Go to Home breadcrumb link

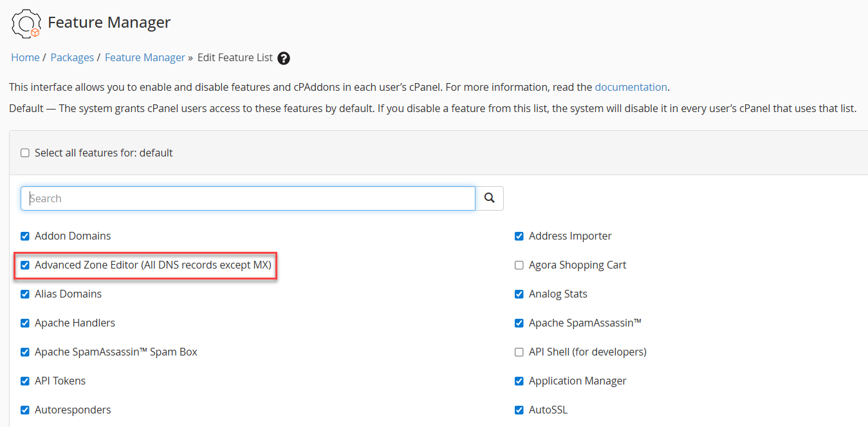[x=25, y=57]
